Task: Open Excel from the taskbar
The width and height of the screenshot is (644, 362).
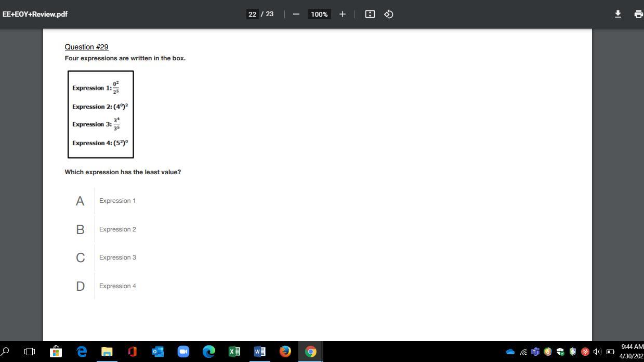Action: pos(234,352)
